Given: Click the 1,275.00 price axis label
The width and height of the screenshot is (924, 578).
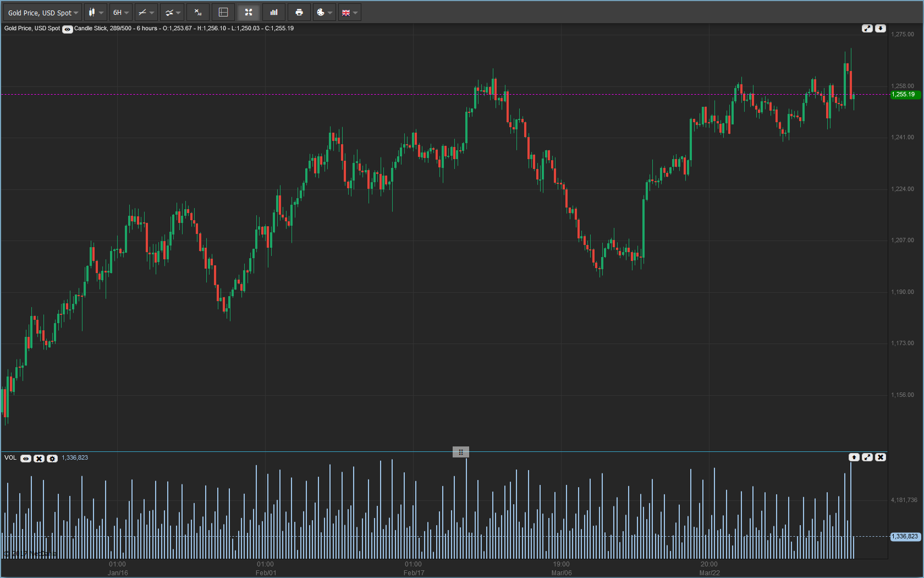Looking at the screenshot, I should (903, 34).
